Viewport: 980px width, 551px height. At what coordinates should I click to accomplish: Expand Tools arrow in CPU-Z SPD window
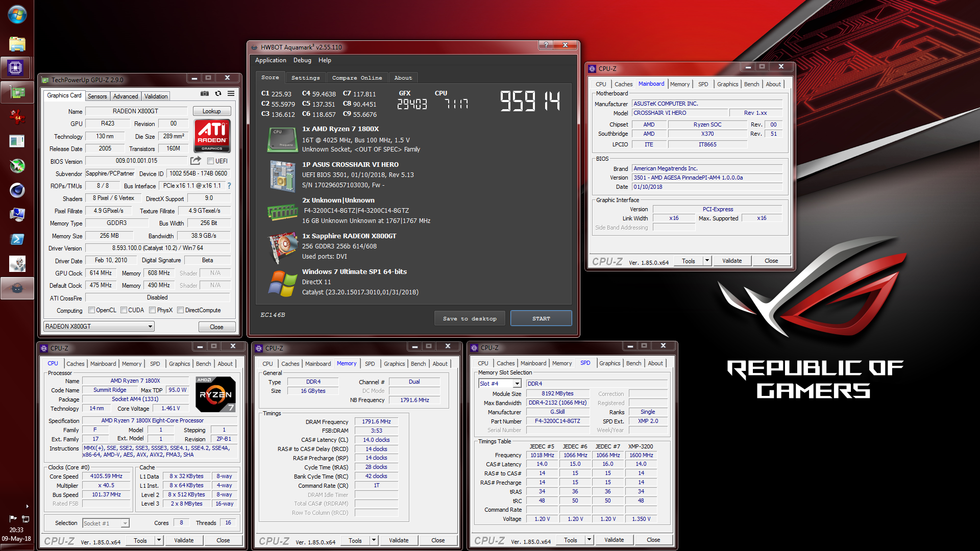point(589,540)
